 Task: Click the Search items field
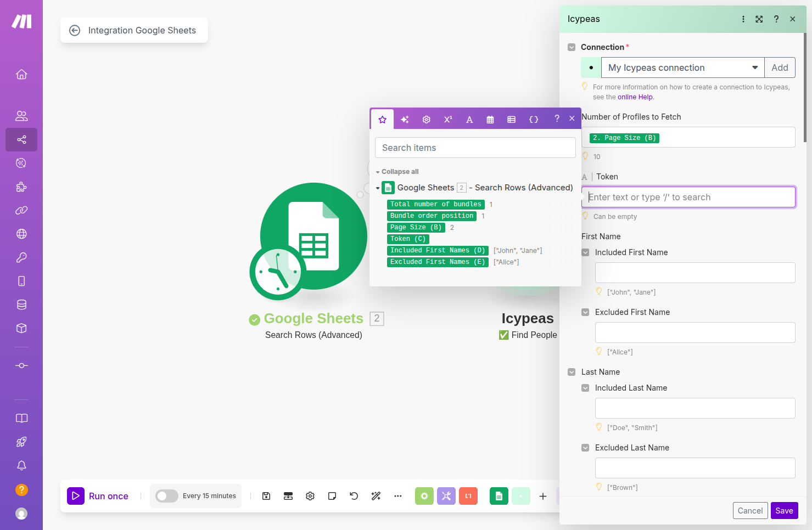click(475, 148)
